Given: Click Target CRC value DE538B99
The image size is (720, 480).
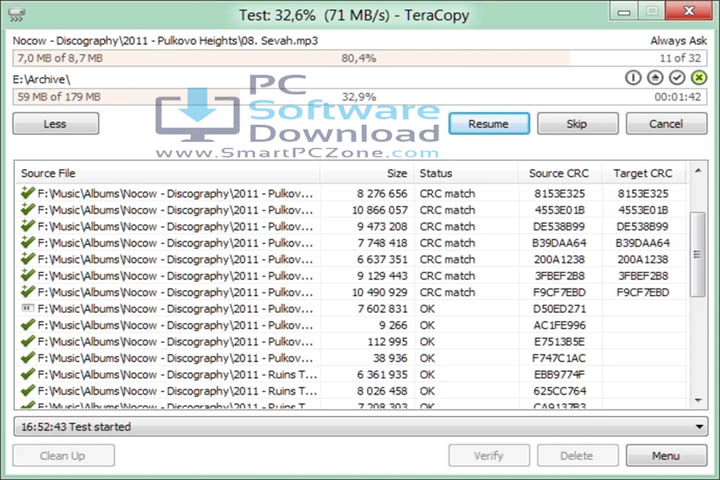Looking at the screenshot, I should pos(643,226).
